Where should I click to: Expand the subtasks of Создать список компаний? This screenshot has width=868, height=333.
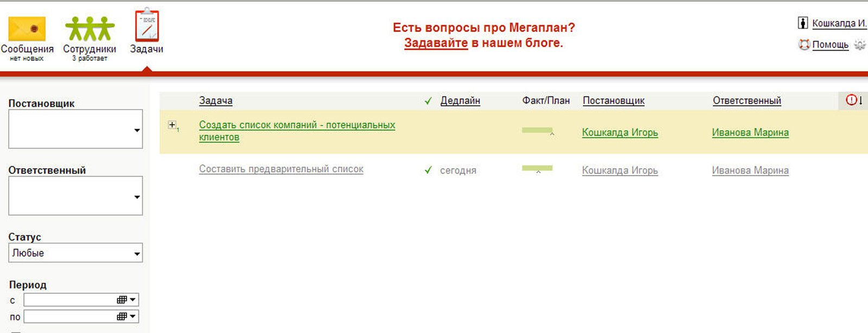(172, 125)
